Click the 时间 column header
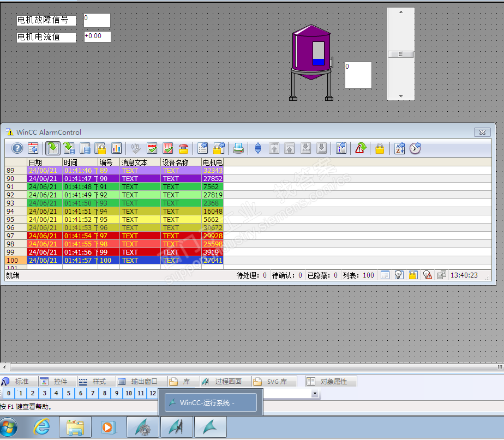 [80, 162]
